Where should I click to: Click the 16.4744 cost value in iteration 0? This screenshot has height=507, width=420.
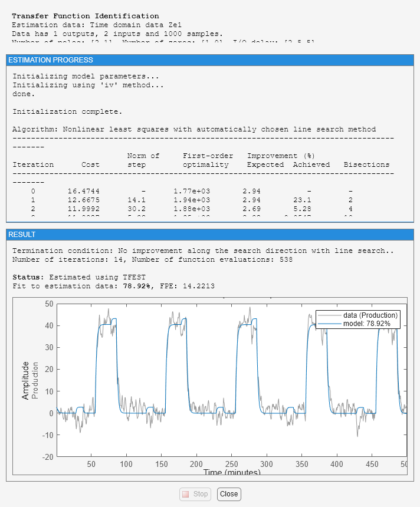[84, 191]
